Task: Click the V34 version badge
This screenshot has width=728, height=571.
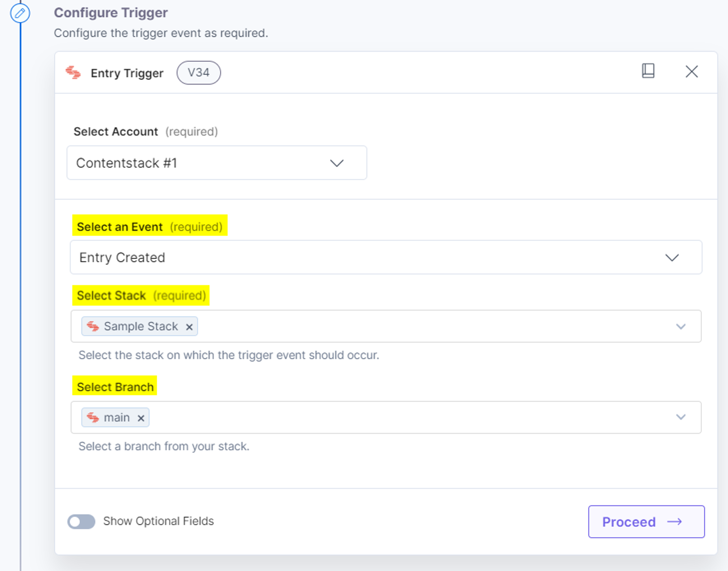Action: [198, 73]
